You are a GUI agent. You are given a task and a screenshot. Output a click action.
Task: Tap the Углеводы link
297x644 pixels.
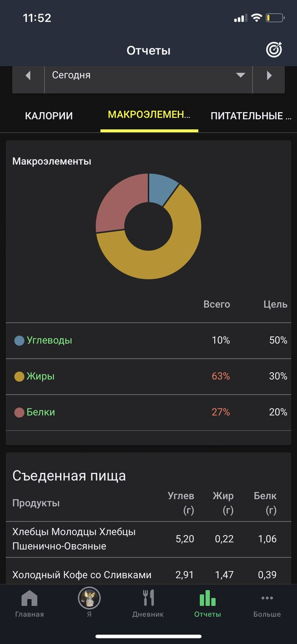point(49,340)
